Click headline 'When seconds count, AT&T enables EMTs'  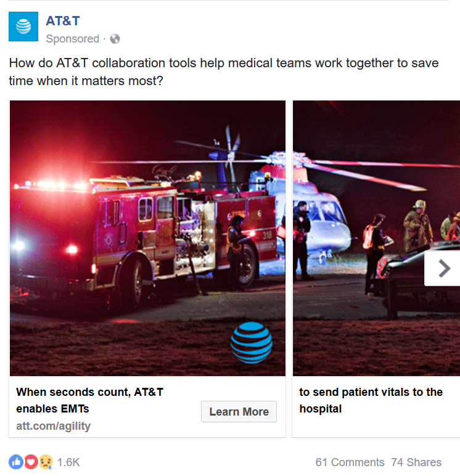[89, 400]
